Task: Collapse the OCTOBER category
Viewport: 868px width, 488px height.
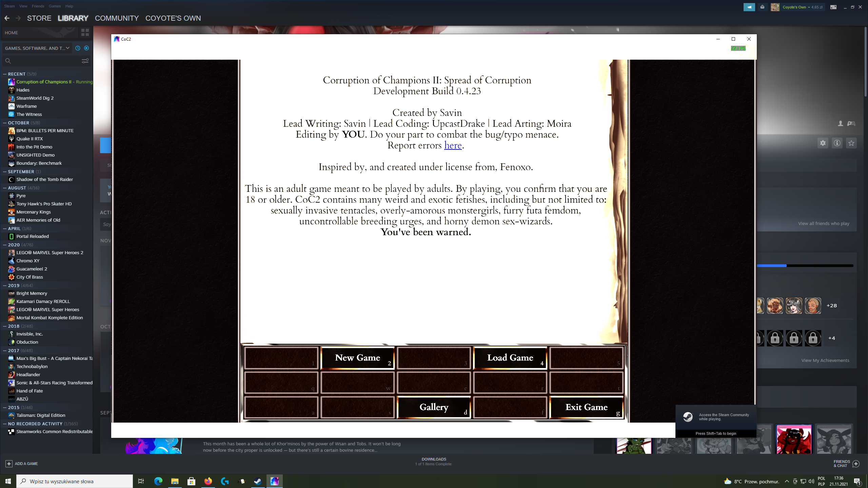Action: click(x=5, y=123)
